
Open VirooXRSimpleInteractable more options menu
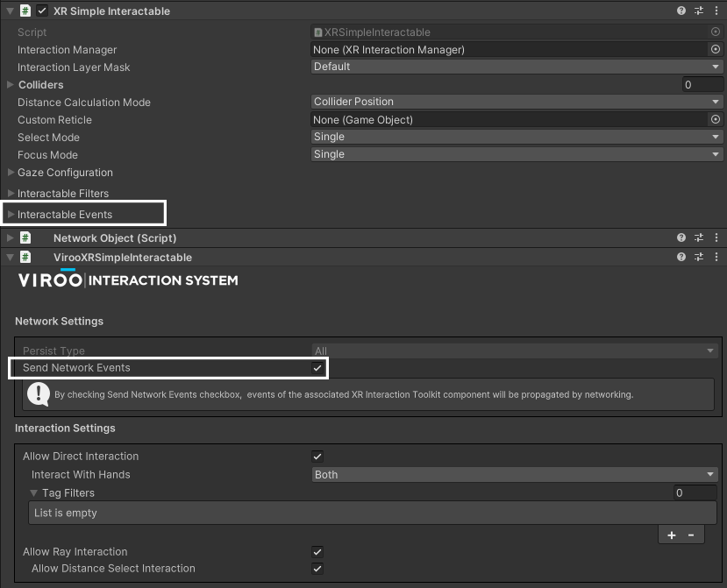tap(716, 257)
